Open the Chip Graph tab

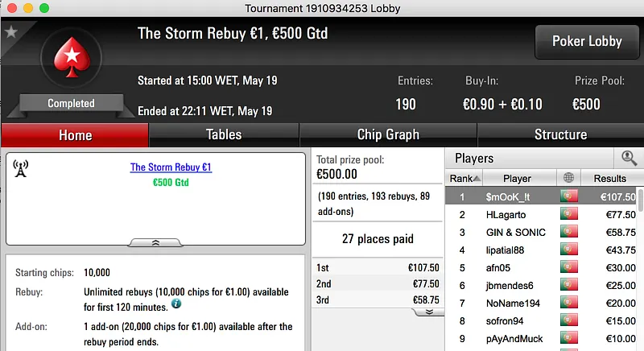coord(388,134)
